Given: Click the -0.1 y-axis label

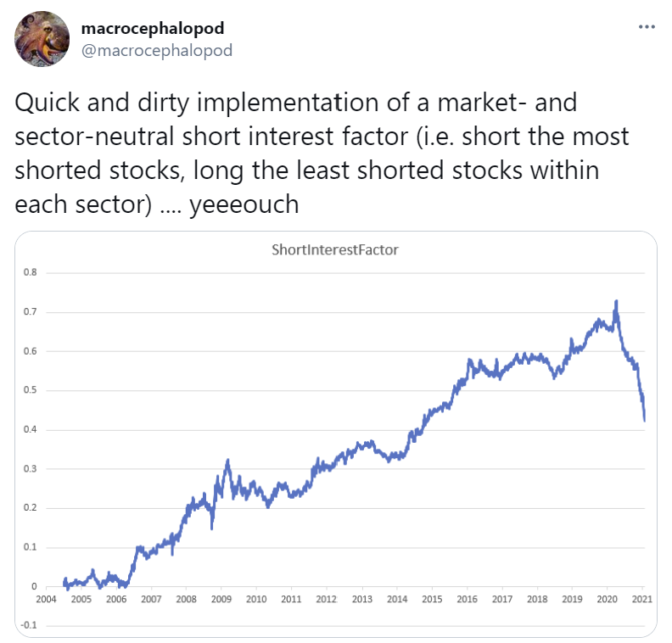Looking at the screenshot, I should [29, 625].
